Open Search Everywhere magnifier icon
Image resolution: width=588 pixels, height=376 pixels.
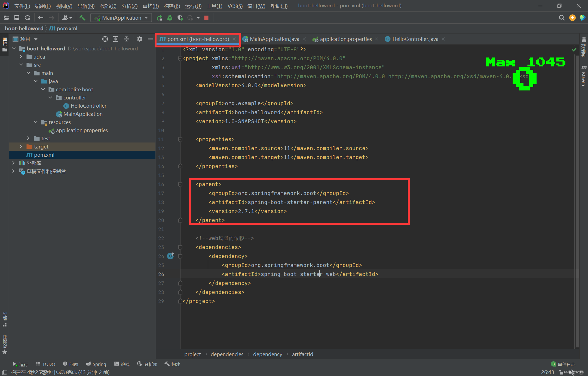tap(562, 18)
